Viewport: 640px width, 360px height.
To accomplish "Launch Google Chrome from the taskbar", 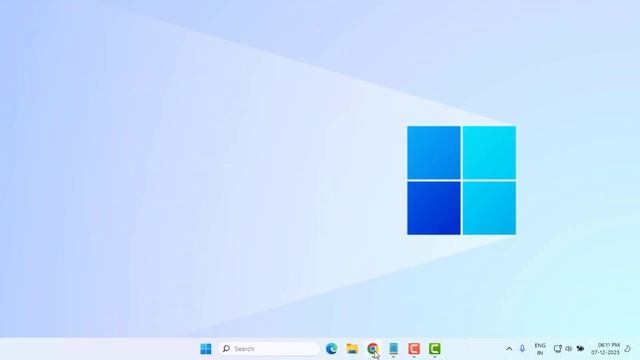I will pos(373,349).
